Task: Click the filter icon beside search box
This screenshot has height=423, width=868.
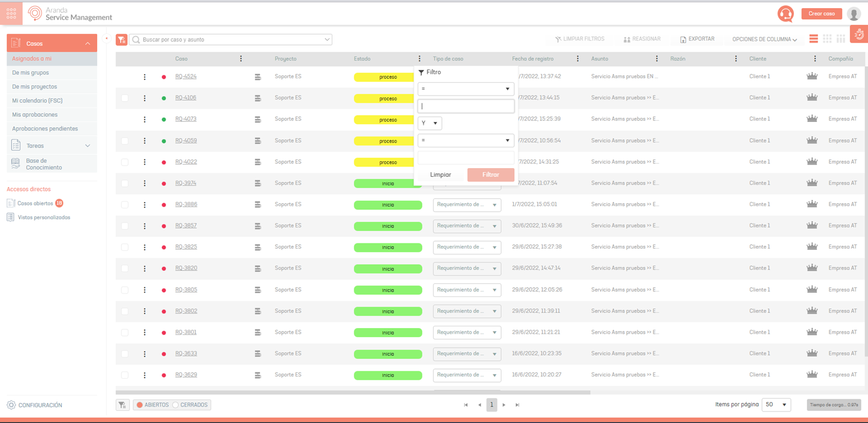Action: [121, 40]
